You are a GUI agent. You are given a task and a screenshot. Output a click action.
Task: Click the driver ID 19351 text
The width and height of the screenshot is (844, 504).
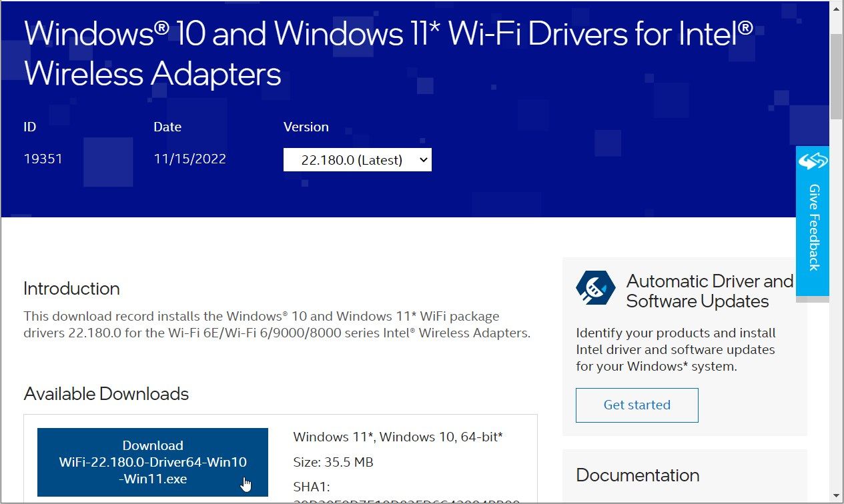pos(43,159)
